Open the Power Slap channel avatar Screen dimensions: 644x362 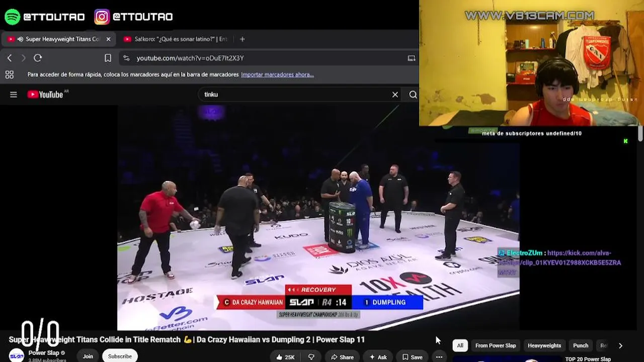pyautogui.click(x=17, y=355)
